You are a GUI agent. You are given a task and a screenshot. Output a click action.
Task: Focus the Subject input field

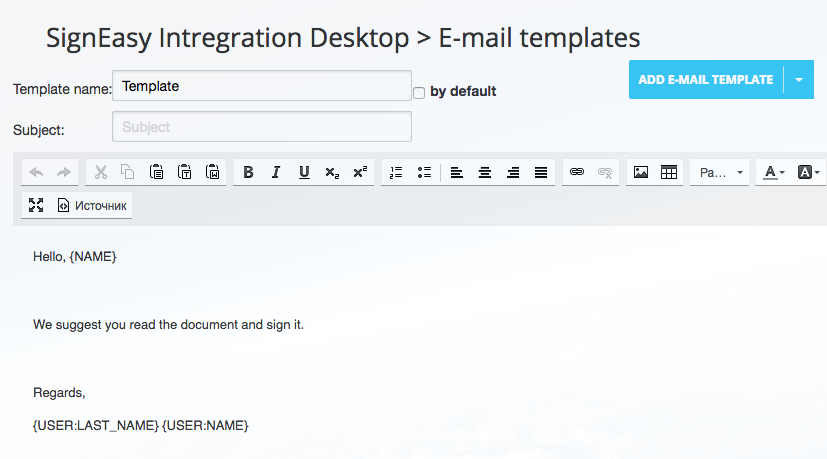pyautogui.click(x=262, y=127)
